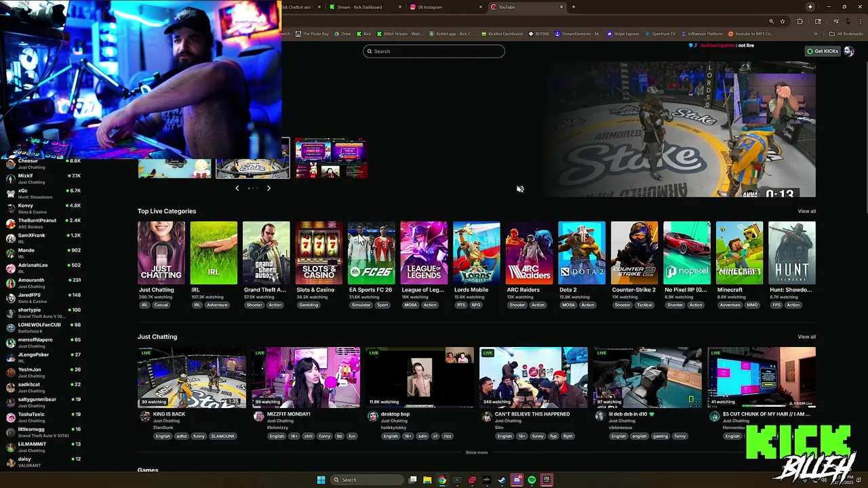
Task: Open the user profile avatar next to Get KICKs
Action: pos(849,52)
